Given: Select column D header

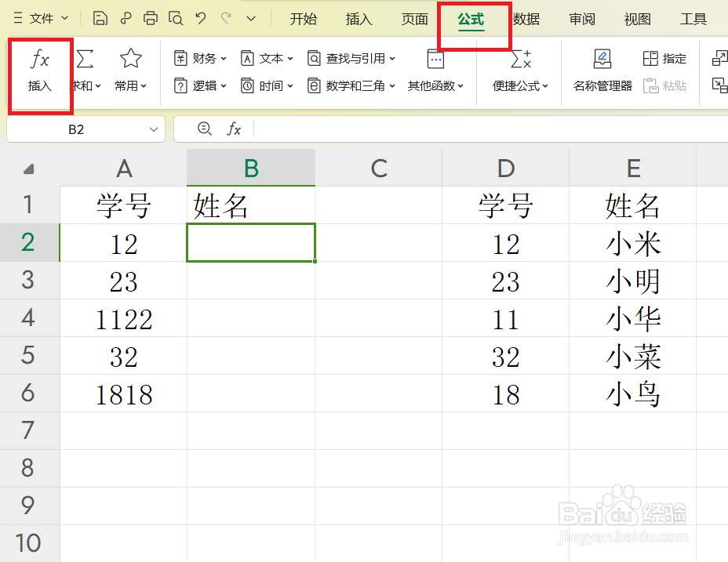Looking at the screenshot, I should [x=506, y=168].
